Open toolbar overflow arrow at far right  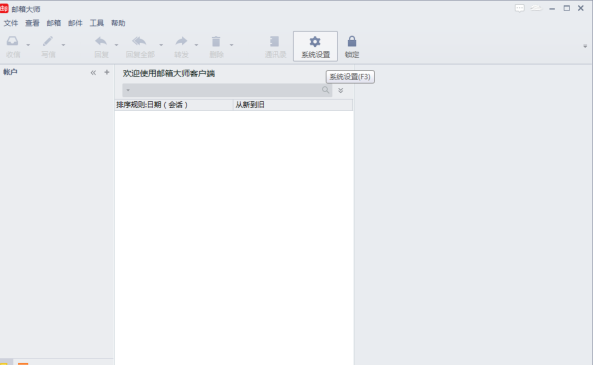click(585, 46)
